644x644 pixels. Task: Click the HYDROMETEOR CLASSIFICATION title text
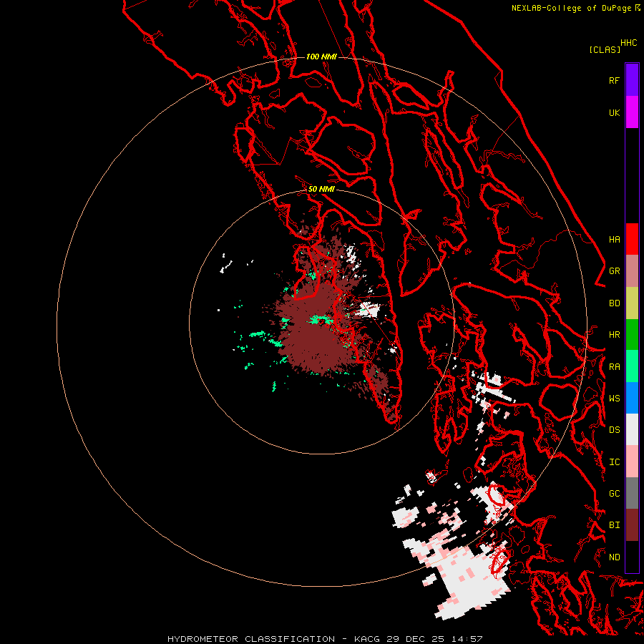[x=251, y=639]
